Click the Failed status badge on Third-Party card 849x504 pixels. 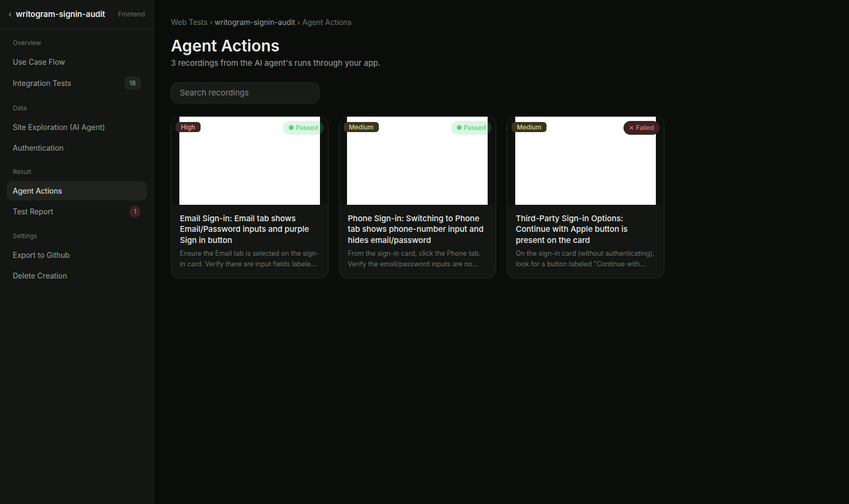click(642, 128)
